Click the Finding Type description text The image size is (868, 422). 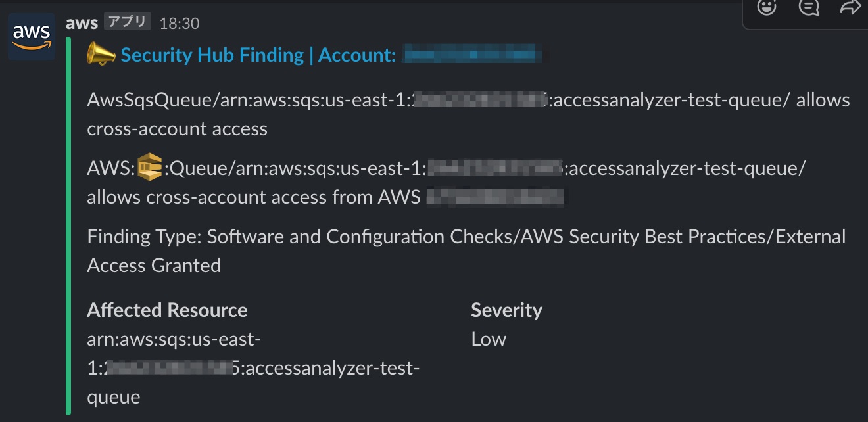coord(466,251)
